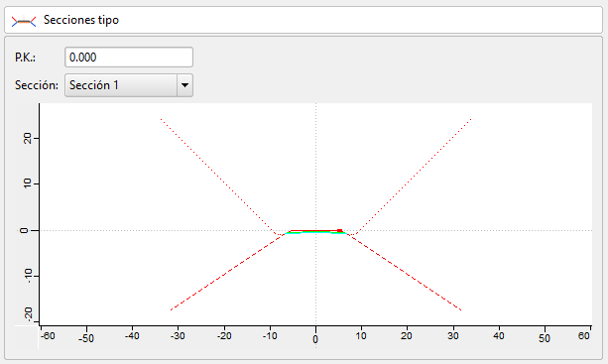The height and width of the screenshot is (364, 608).
Task: Click the upper-left dotted cut slope line
Action: (x=217, y=177)
